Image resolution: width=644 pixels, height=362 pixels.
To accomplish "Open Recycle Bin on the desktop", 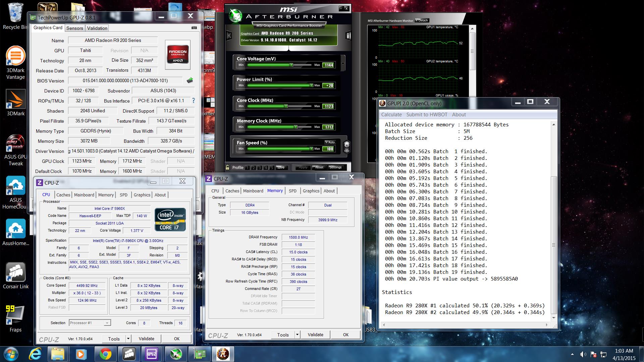I will coord(15,16).
